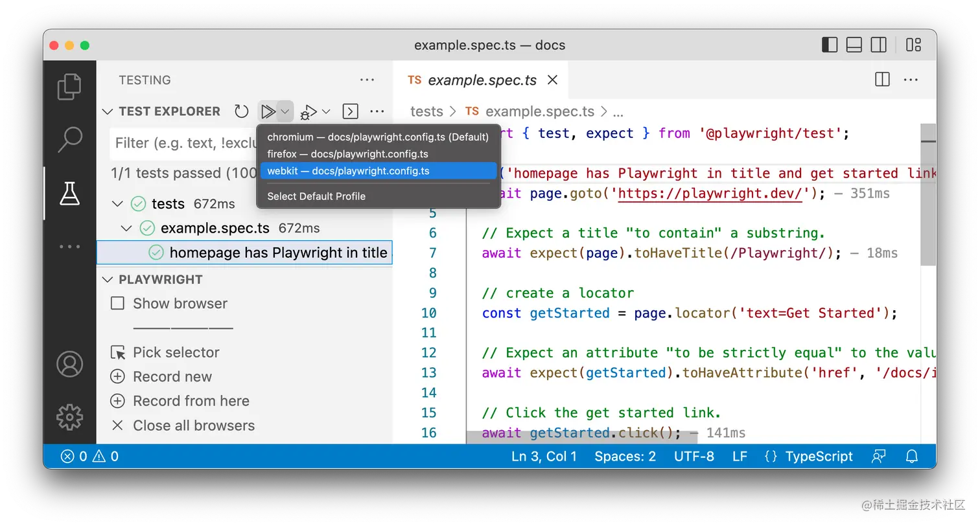Click the editor horizontal scrollbar thumb

(x=581, y=437)
